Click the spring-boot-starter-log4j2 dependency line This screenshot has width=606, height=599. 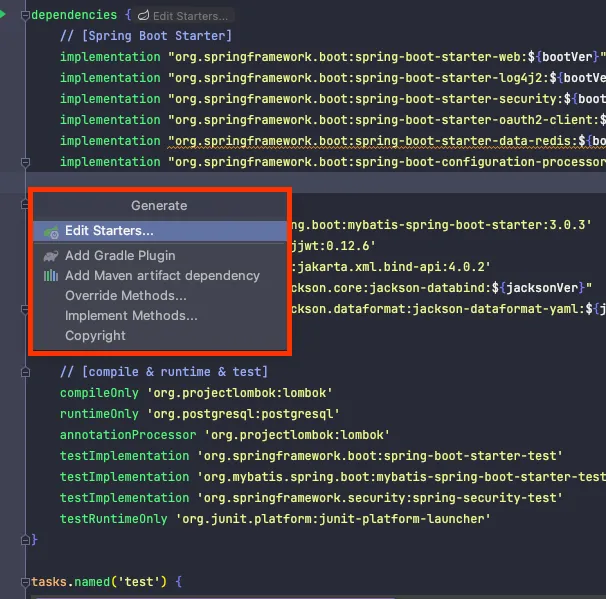pos(333,78)
